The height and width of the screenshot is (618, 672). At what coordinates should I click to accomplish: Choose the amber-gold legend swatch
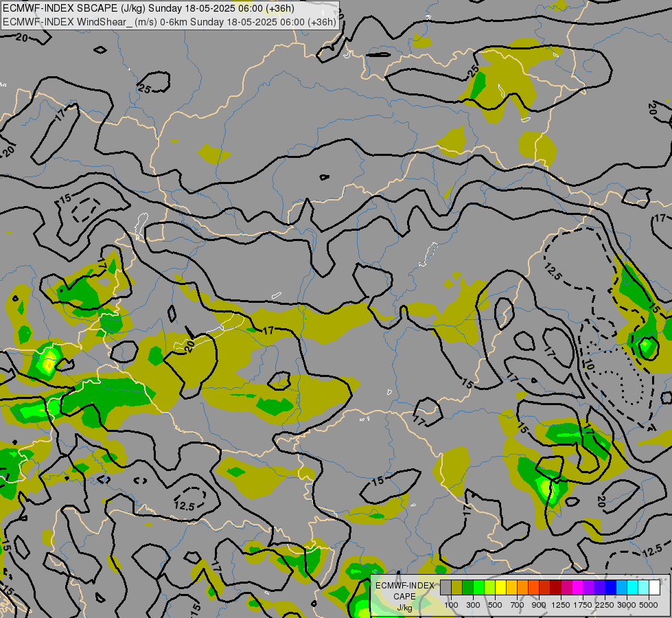pos(511,588)
